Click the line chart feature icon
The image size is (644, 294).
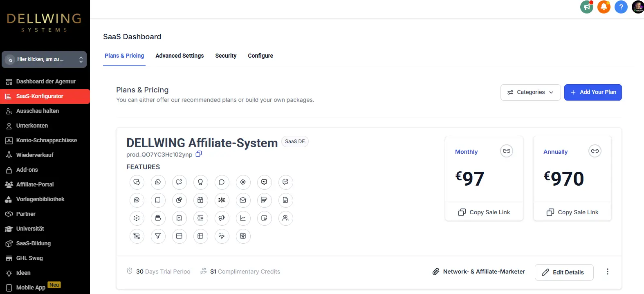pyautogui.click(x=243, y=218)
